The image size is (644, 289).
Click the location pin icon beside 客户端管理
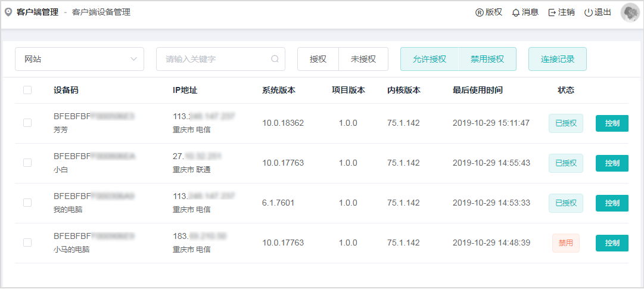point(8,12)
